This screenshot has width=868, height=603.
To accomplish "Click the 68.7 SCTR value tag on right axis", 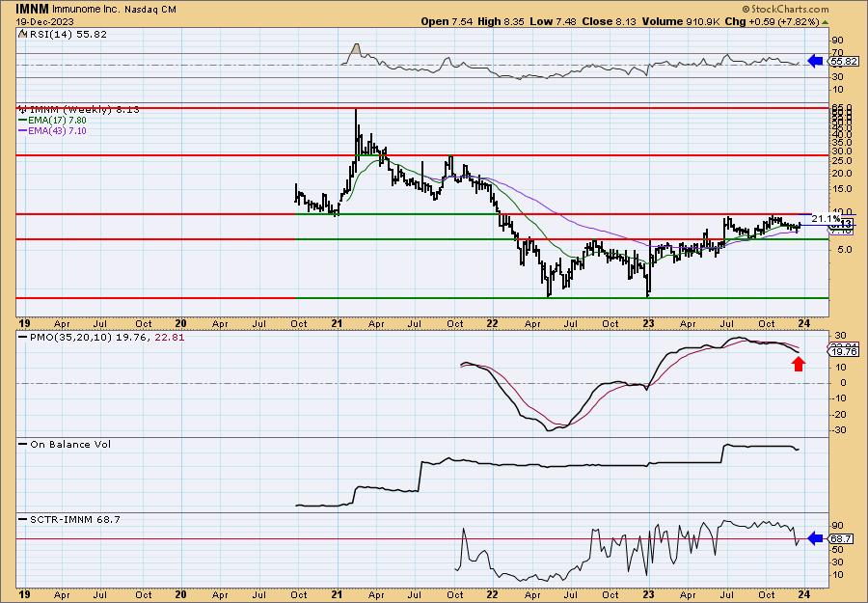I will coord(840,538).
